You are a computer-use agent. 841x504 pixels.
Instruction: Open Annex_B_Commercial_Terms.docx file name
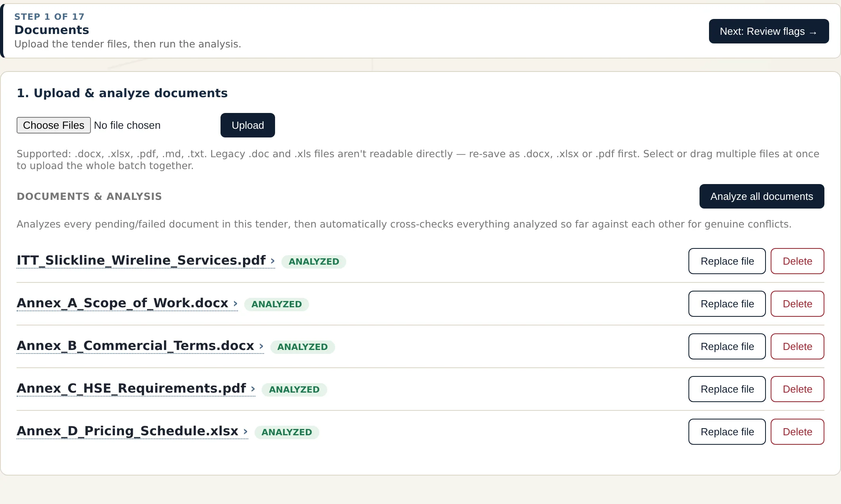click(x=136, y=346)
